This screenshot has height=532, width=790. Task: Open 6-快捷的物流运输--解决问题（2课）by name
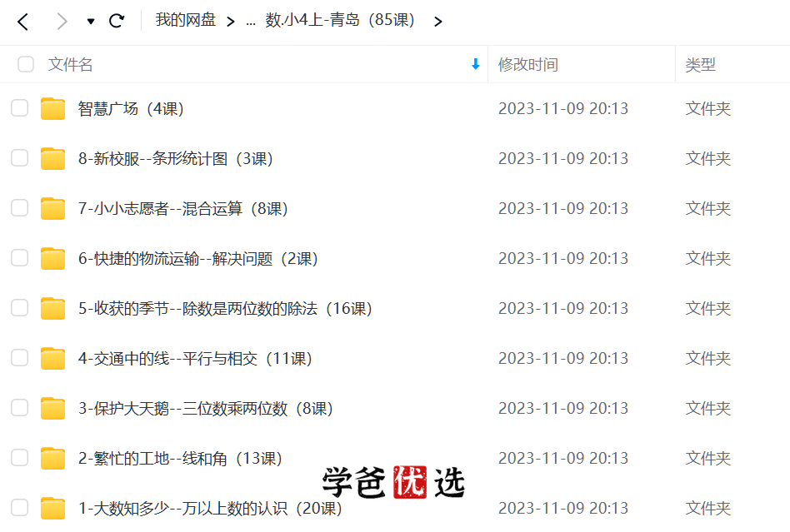click(198, 258)
